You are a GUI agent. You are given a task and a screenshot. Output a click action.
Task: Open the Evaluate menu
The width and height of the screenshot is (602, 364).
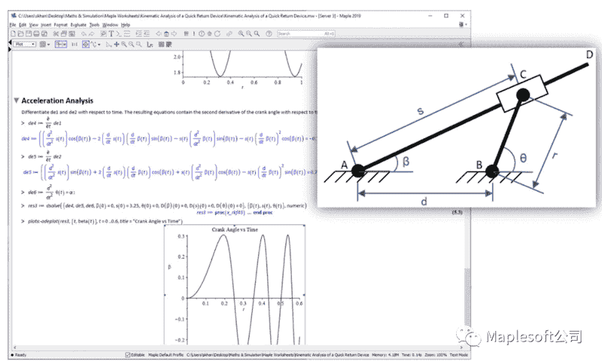pos(78,25)
